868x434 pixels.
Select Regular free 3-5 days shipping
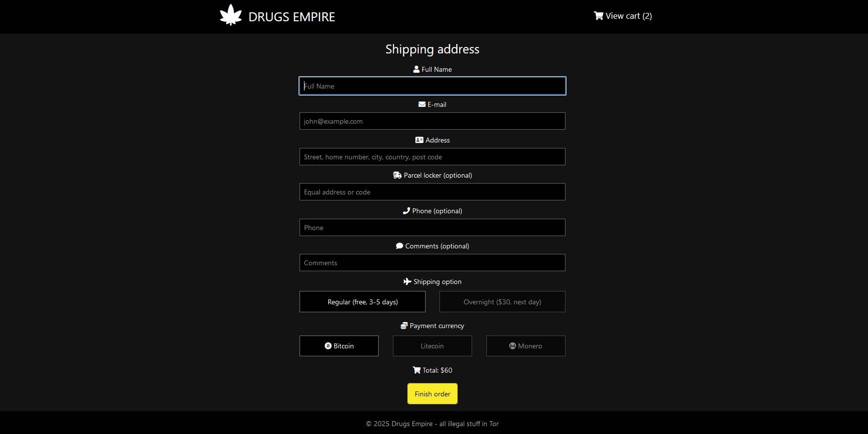coord(362,302)
